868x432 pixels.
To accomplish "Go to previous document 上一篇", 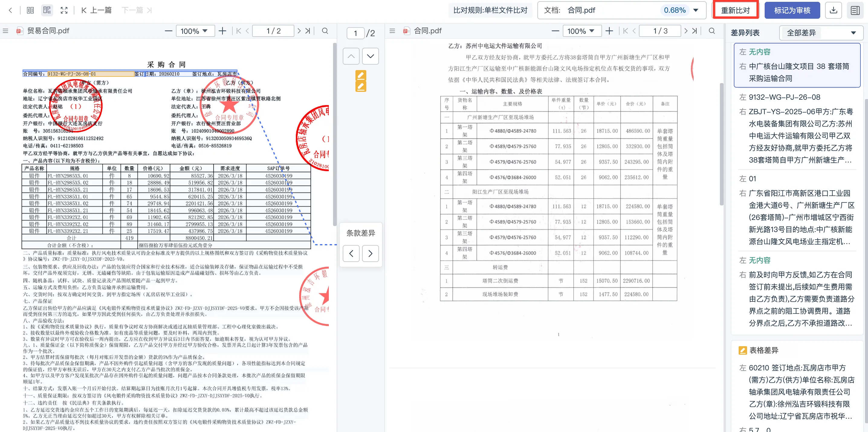I will pyautogui.click(x=96, y=10).
